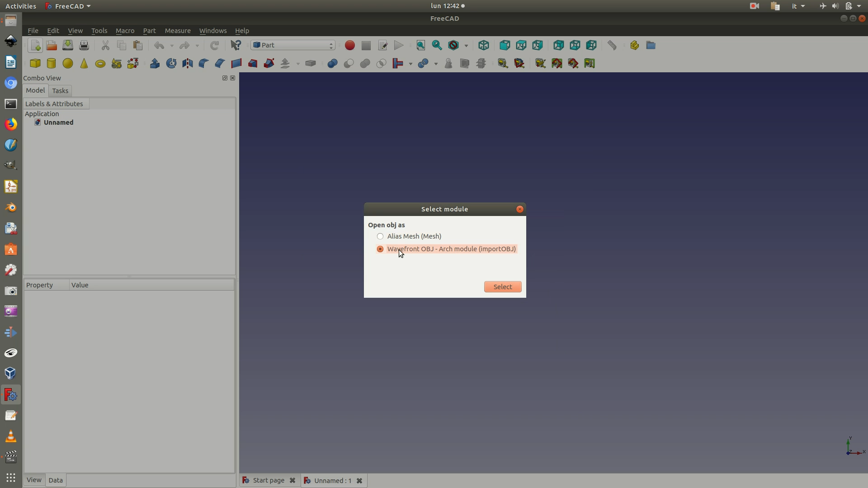This screenshot has width=868, height=488.
Task: Close the Start page tab
Action: point(292,481)
